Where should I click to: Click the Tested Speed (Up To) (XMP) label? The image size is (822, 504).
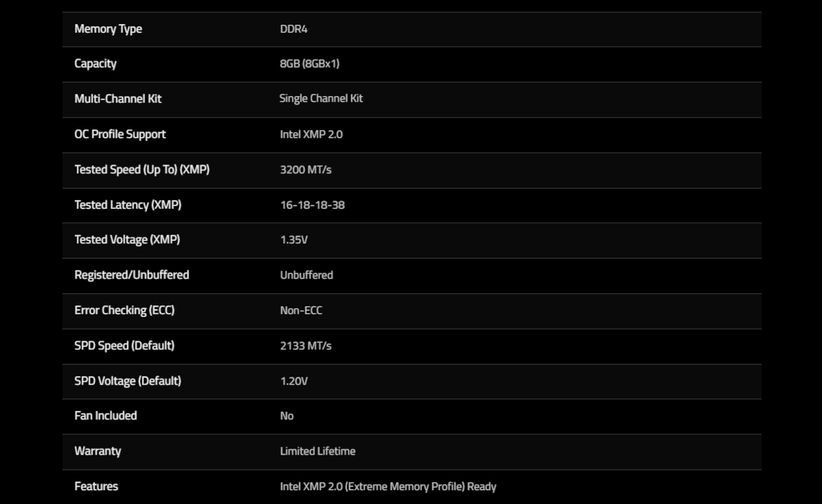point(142,169)
